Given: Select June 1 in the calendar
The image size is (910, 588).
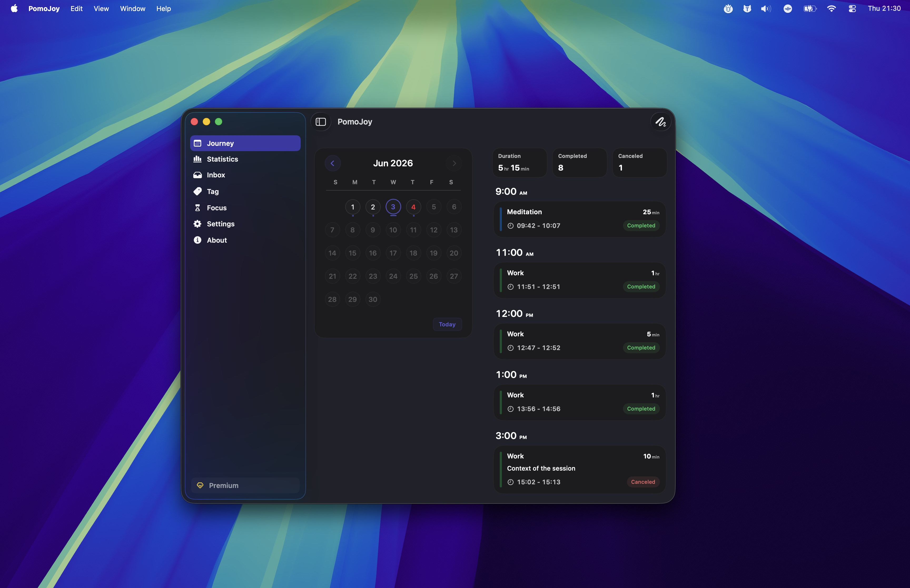Looking at the screenshot, I should point(353,207).
